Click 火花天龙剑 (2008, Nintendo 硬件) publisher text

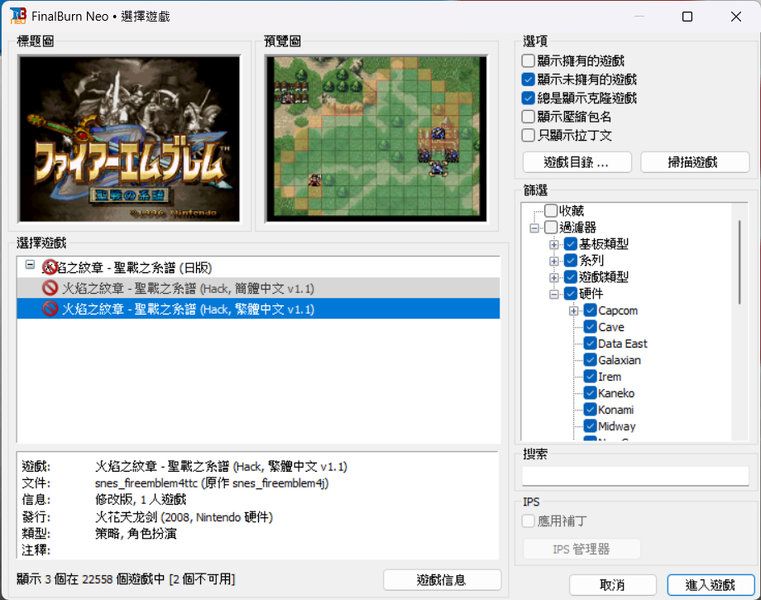tap(184, 517)
